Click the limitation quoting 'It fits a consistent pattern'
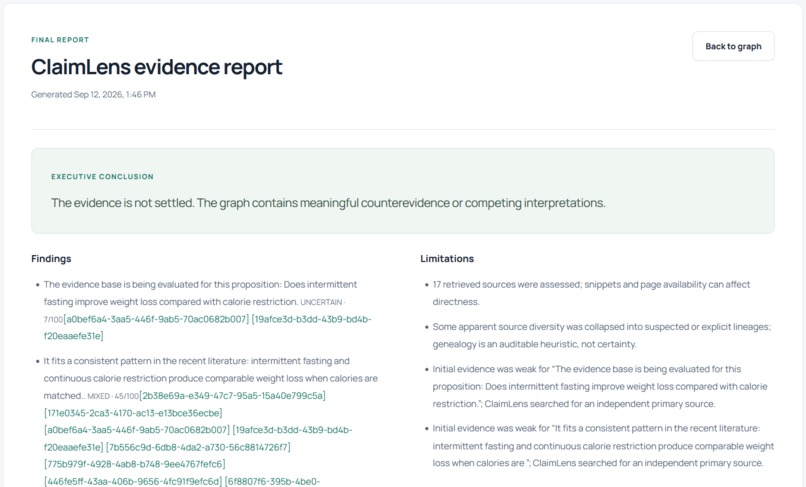806x487 pixels. pos(603,445)
